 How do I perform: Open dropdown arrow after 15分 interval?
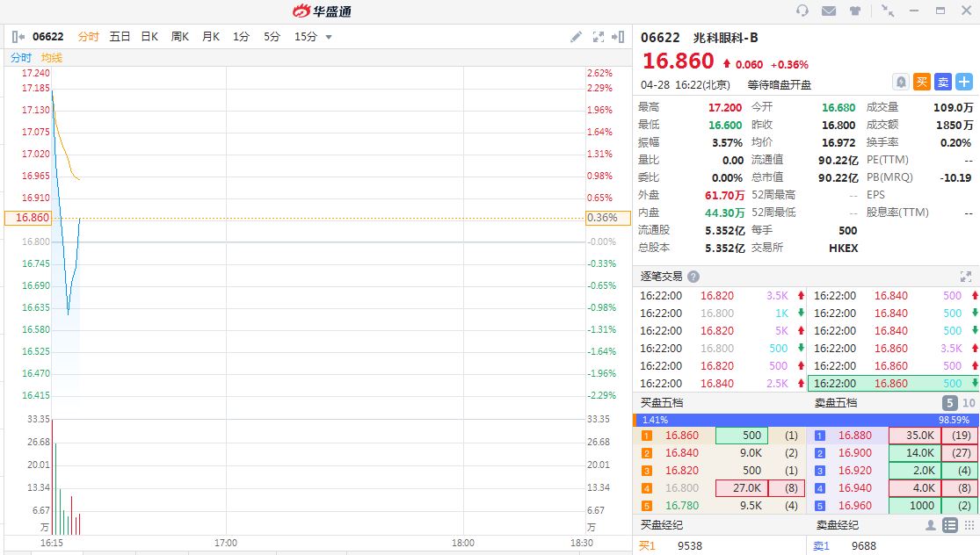pos(329,37)
